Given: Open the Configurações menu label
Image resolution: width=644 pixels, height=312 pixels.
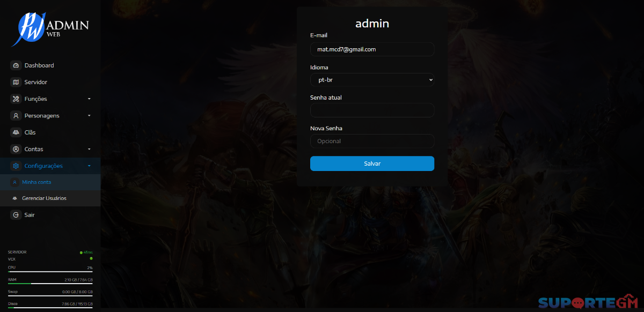Looking at the screenshot, I should point(43,166).
